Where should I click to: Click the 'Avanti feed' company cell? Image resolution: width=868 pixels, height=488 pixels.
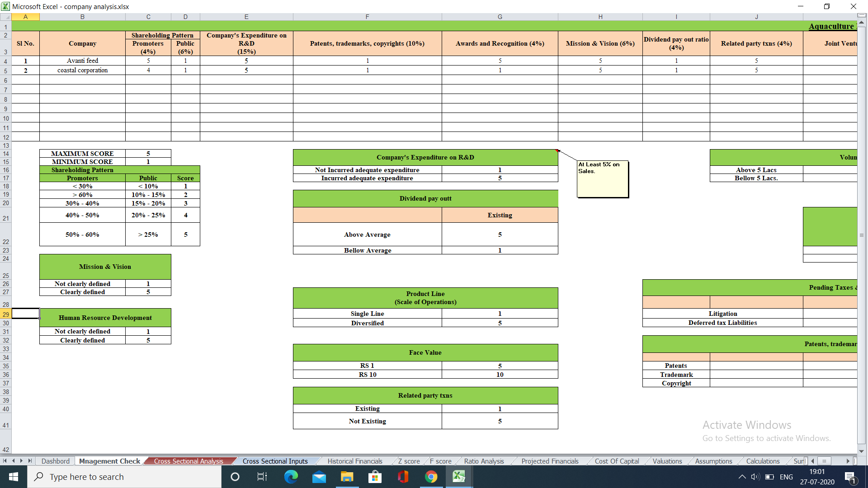(x=82, y=61)
